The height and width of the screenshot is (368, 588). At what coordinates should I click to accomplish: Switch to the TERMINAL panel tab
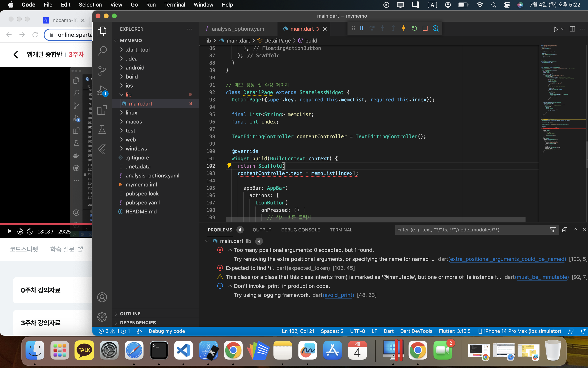pyautogui.click(x=341, y=230)
